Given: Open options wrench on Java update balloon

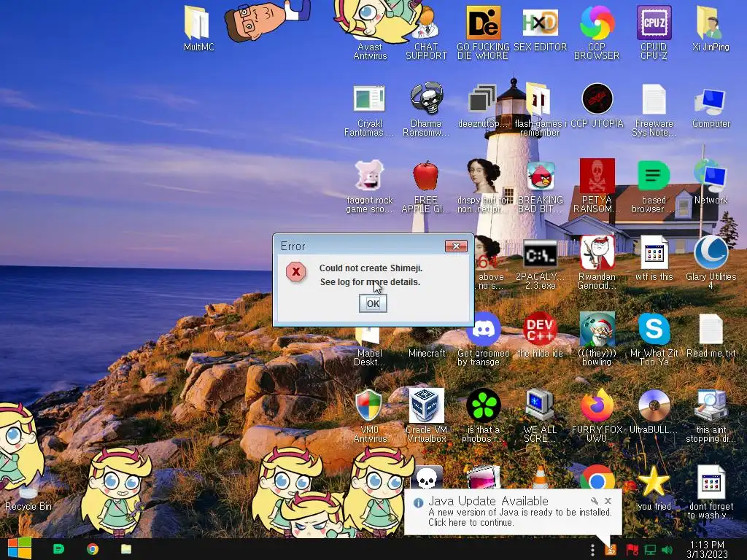Looking at the screenshot, I should [x=594, y=501].
